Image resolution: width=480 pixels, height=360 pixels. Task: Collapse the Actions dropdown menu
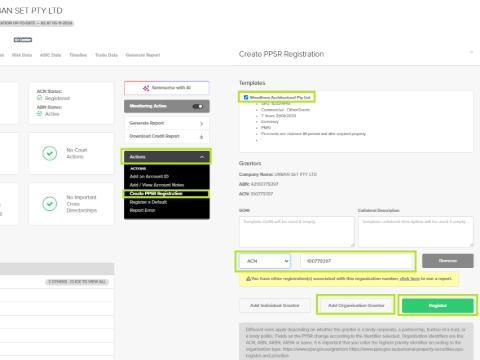(x=166, y=157)
